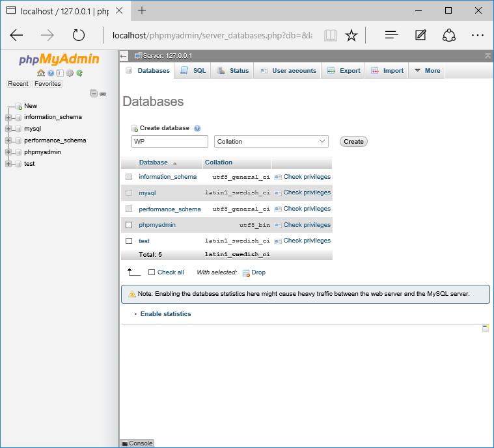Click the database name input field
Image resolution: width=494 pixels, height=448 pixels.
click(x=170, y=141)
